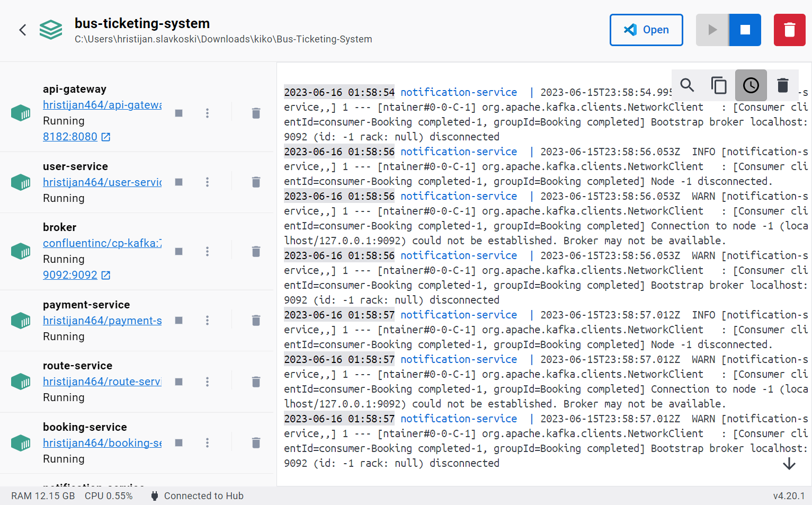Click Open to launch in VS Code

click(x=646, y=30)
